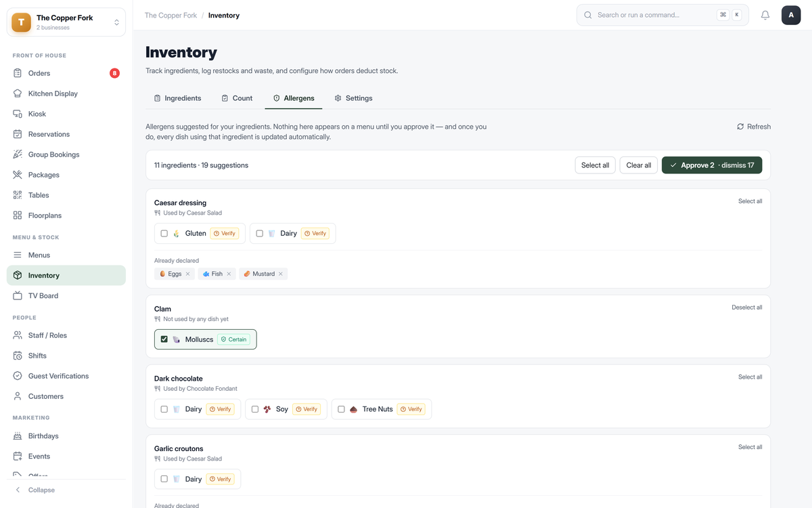Image resolution: width=812 pixels, height=508 pixels.
Task: Click the Clear all button
Action: click(639, 165)
